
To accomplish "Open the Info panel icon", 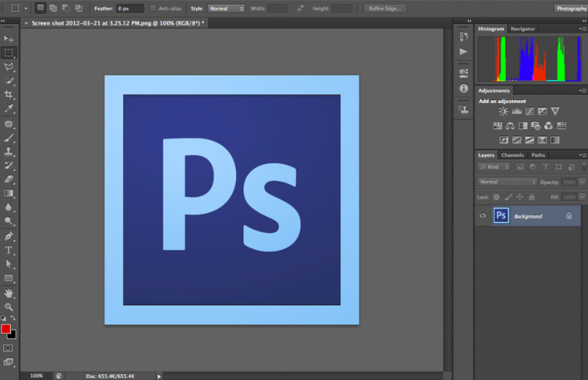I will tap(463, 88).
